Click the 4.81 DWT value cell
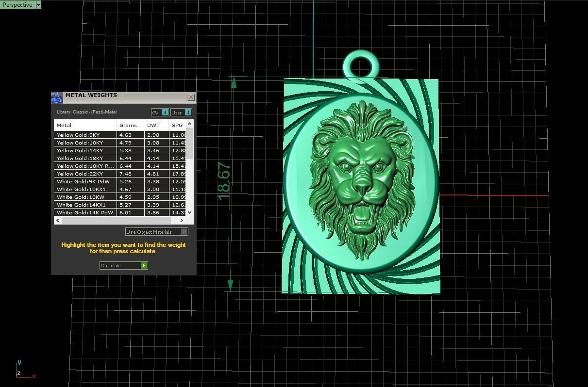The width and height of the screenshot is (588, 387). click(x=157, y=174)
